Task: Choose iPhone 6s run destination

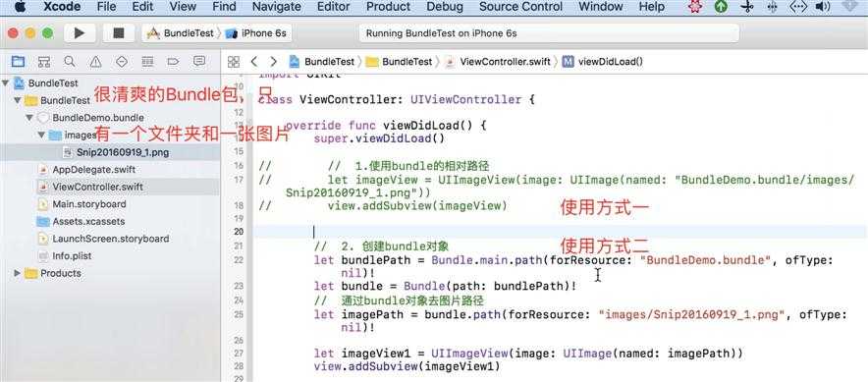Action: (256, 33)
